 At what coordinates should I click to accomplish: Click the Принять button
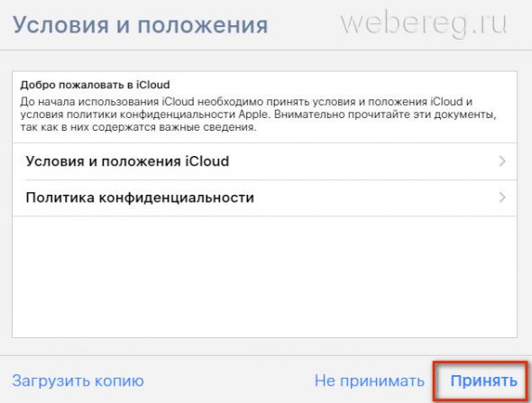point(483,380)
